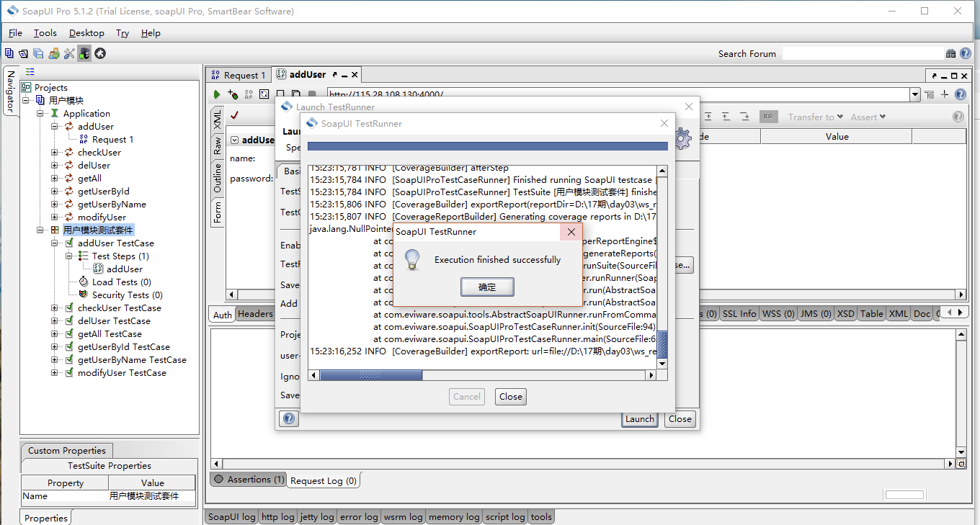The width and height of the screenshot is (980, 525).
Task: Open the error log tab
Action: click(359, 516)
